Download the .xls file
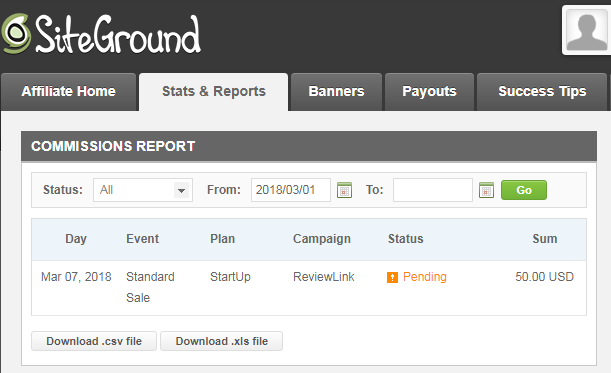 pyautogui.click(x=221, y=341)
